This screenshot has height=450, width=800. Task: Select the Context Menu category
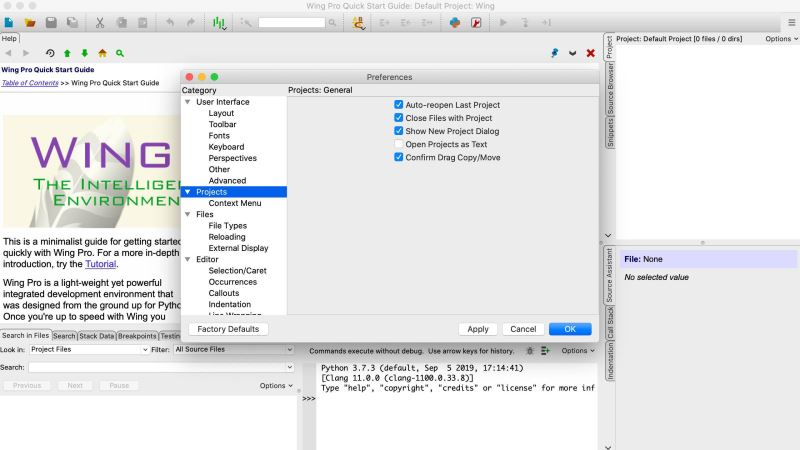[235, 203]
